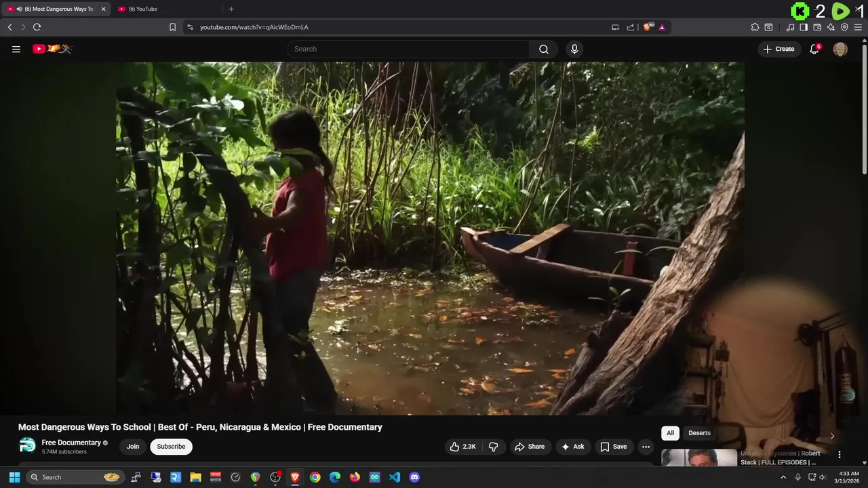Open Unsolved Mysteries video options menu

click(839, 455)
